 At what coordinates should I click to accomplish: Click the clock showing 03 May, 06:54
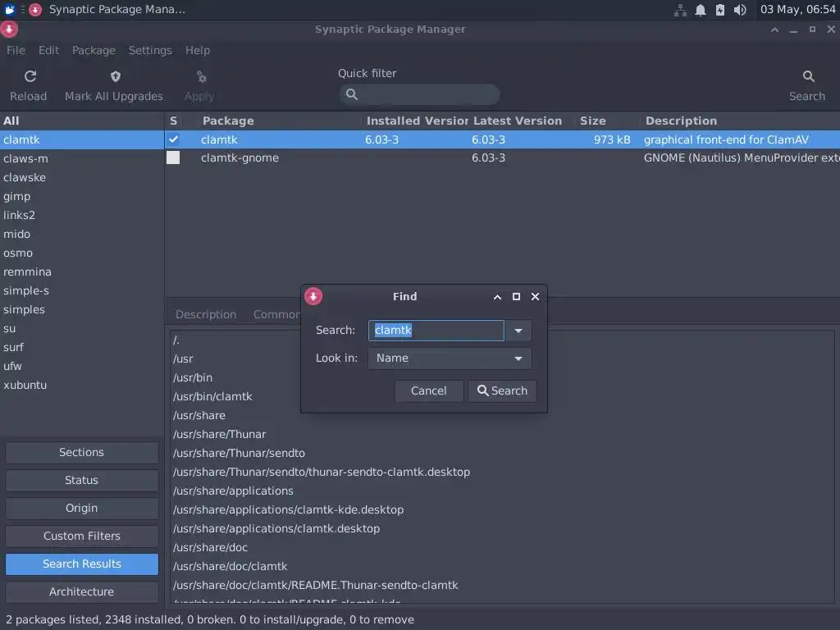coord(797,10)
